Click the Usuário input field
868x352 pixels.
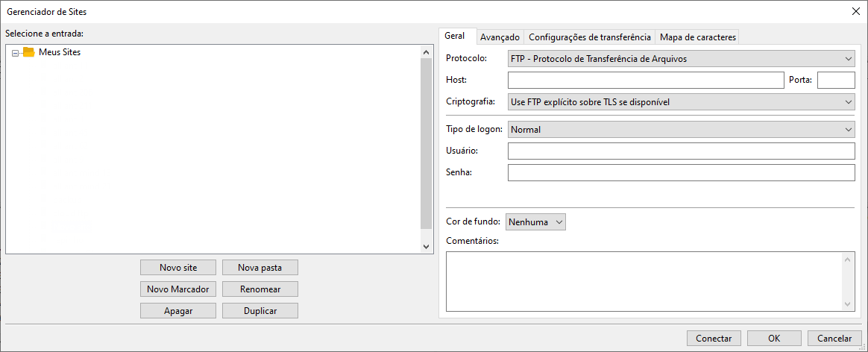pyautogui.click(x=681, y=151)
